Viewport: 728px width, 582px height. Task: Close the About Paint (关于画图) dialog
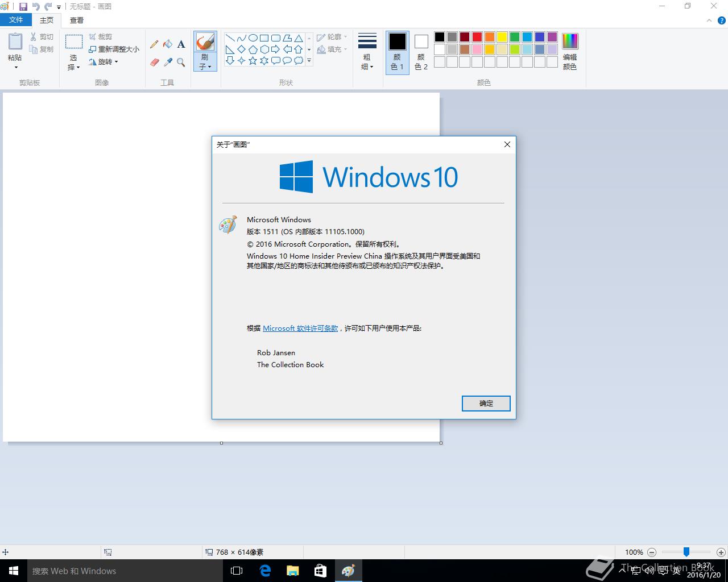(x=507, y=144)
